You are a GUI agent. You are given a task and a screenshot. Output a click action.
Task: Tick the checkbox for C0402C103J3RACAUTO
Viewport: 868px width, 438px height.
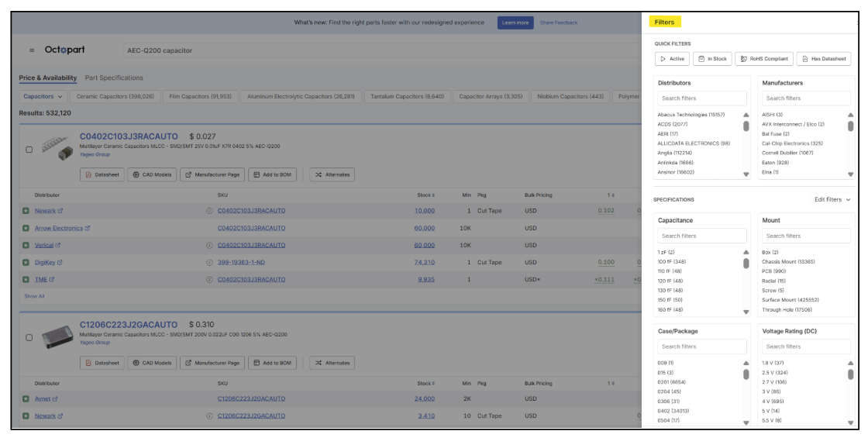(x=29, y=150)
